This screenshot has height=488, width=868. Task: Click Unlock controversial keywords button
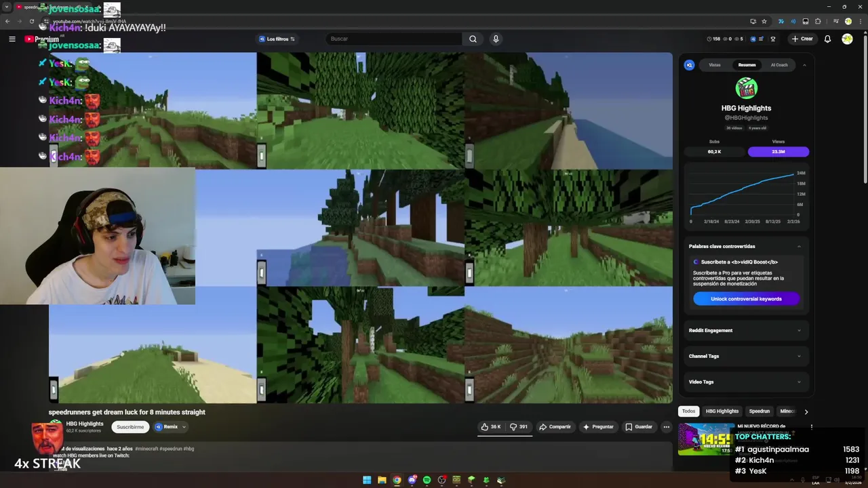point(746,299)
